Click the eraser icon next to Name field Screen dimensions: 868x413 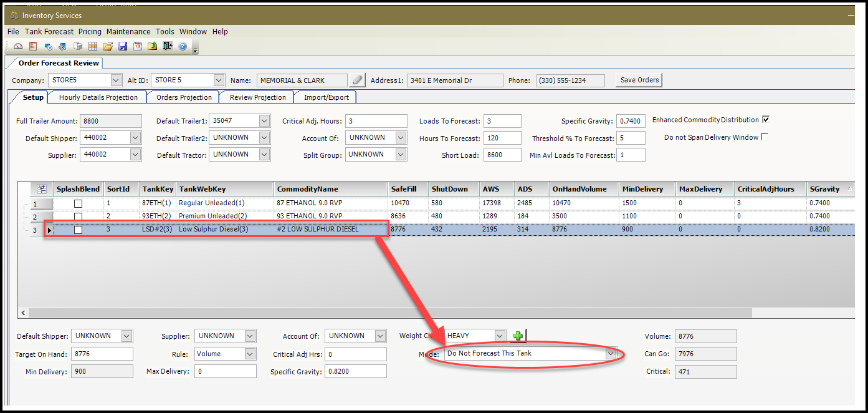[x=357, y=80]
